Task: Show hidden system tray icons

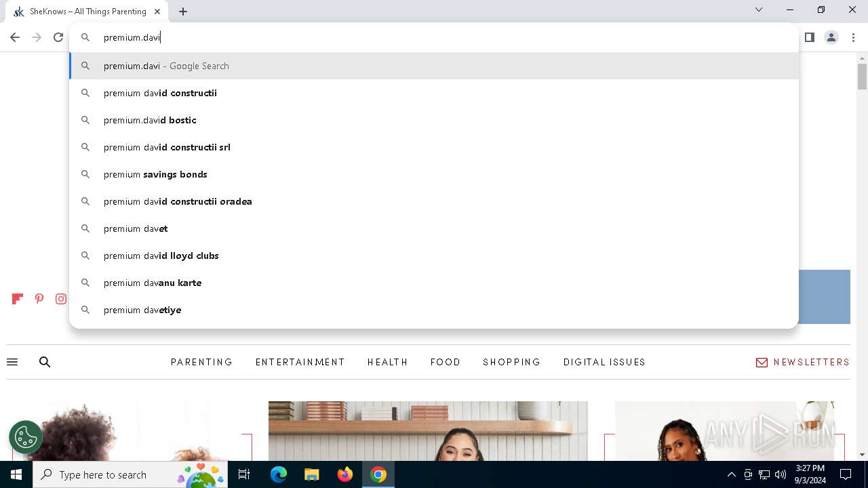Action: [732, 474]
